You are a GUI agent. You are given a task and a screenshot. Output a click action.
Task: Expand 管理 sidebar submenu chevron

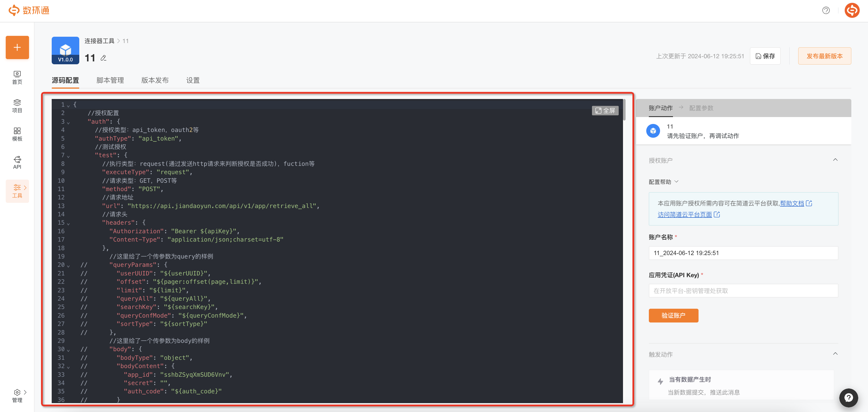25,392
